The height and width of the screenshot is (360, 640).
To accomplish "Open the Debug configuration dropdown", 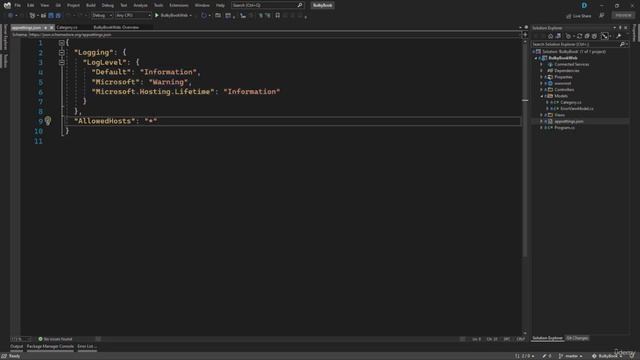I will tap(102, 15).
